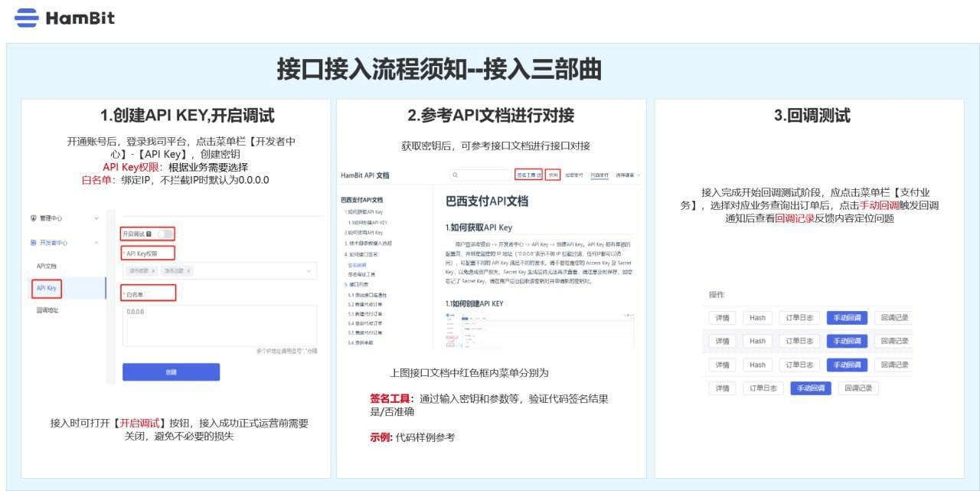This screenshot has height=491, width=980.
Task: Remove the leftmost API Key权限 tag
Action: click(153, 271)
